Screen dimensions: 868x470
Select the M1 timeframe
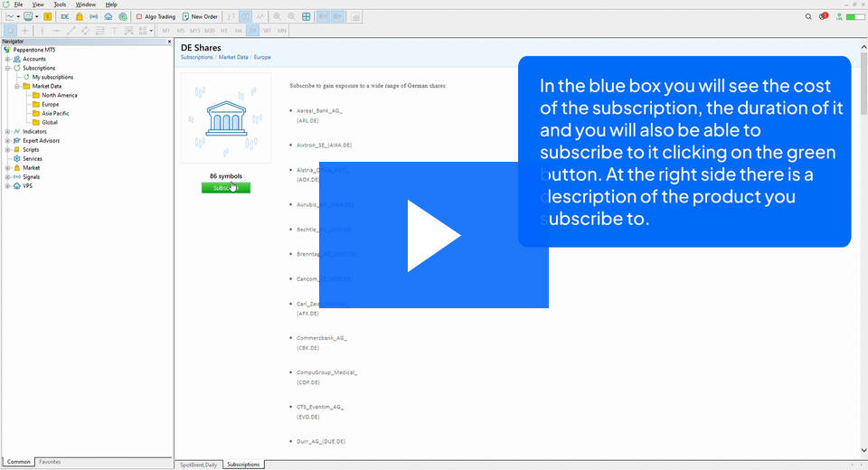tap(165, 31)
